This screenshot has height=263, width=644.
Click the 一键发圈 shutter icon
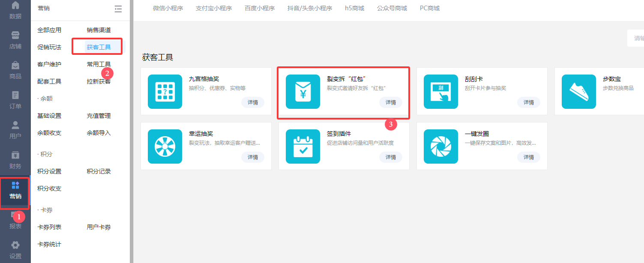pos(441,146)
